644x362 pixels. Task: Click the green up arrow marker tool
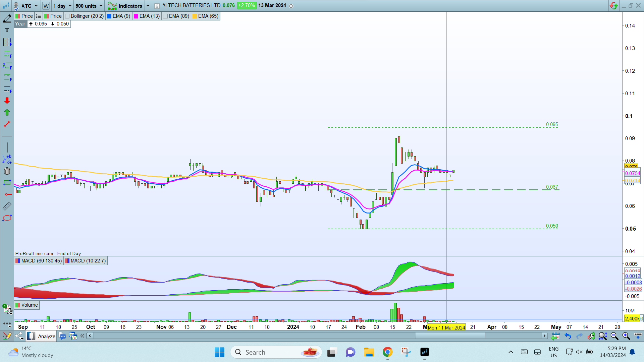pyautogui.click(x=7, y=112)
